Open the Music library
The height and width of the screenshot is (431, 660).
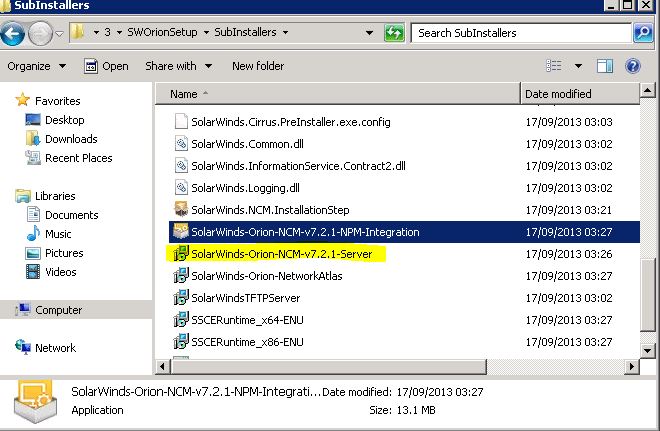click(x=58, y=234)
